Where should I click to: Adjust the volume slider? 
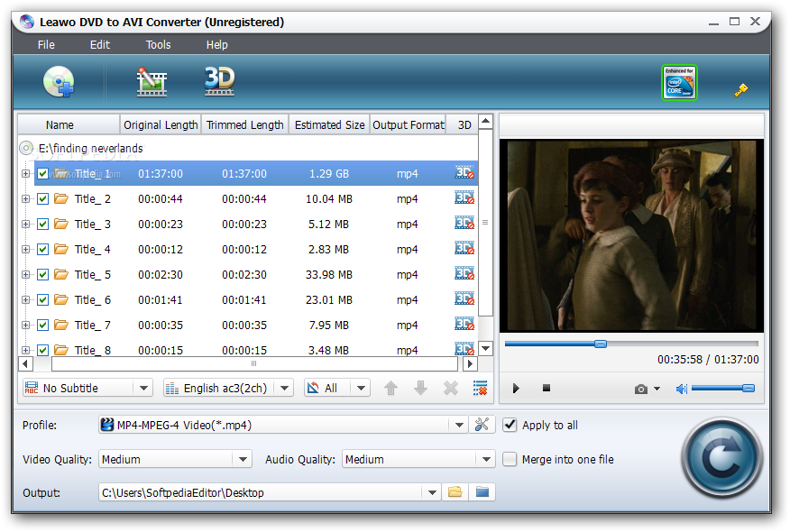pos(723,388)
